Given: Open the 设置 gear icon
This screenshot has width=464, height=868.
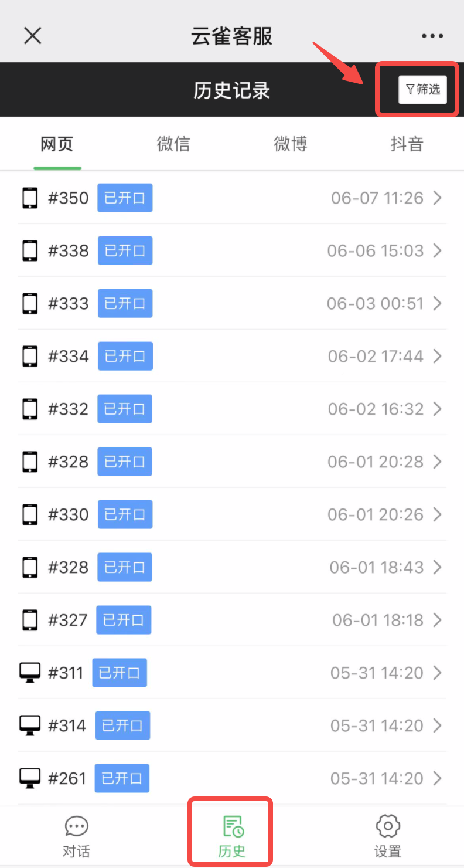Looking at the screenshot, I should point(387,827).
